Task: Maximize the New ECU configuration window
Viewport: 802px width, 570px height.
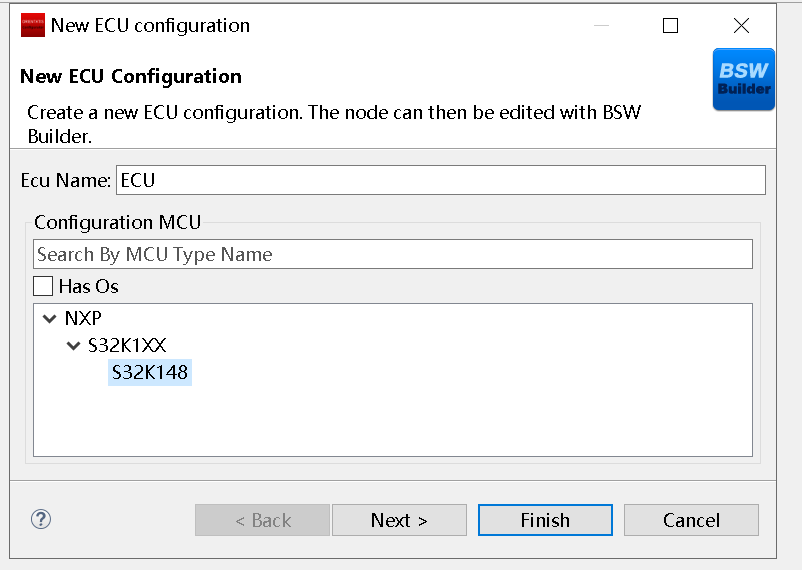Action: pos(670,26)
